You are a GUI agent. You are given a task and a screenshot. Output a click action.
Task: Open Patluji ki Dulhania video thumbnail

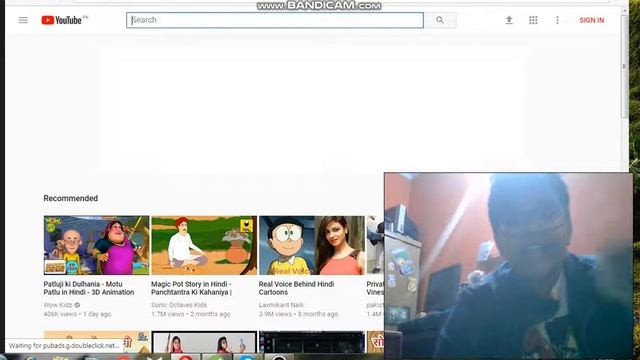96,245
